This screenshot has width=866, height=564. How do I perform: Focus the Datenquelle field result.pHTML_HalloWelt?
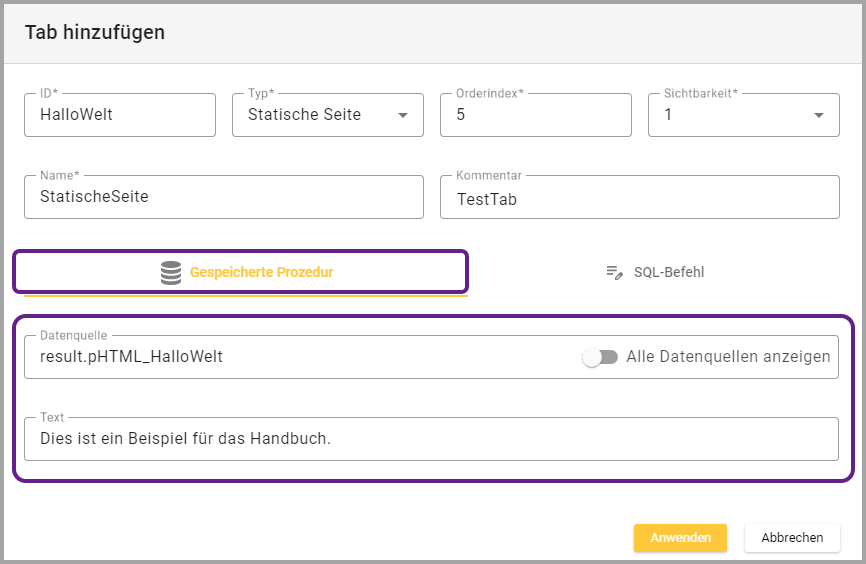(300, 357)
